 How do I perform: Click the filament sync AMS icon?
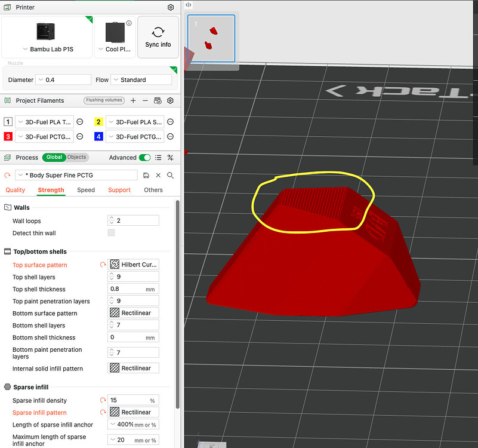point(158,100)
